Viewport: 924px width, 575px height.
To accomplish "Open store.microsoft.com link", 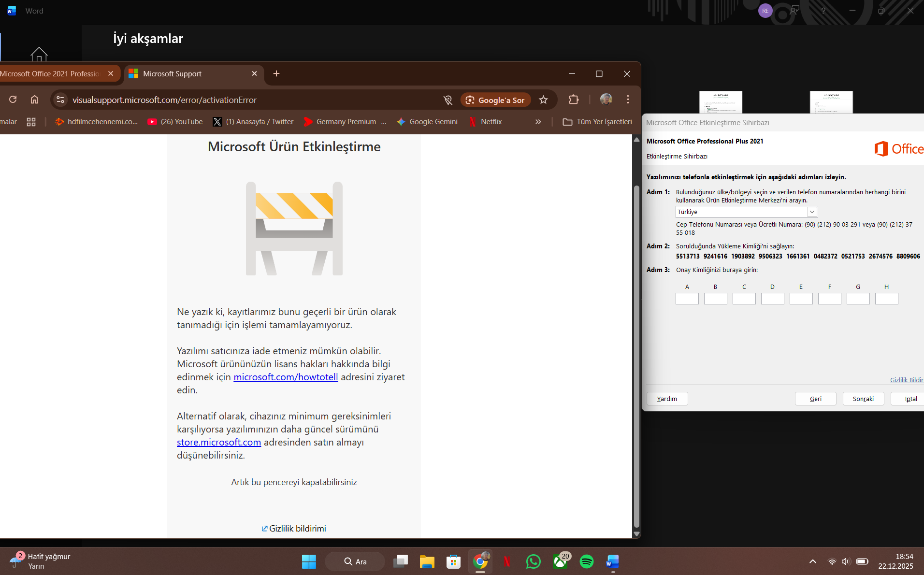I will click(x=219, y=442).
